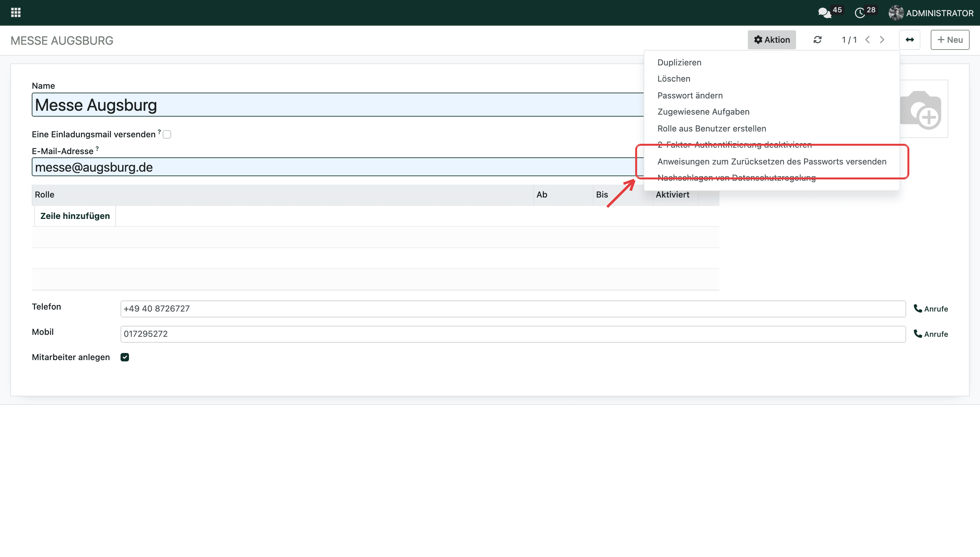
Task: Select Rolle aus Benutzer erstellen
Action: pos(712,129)
